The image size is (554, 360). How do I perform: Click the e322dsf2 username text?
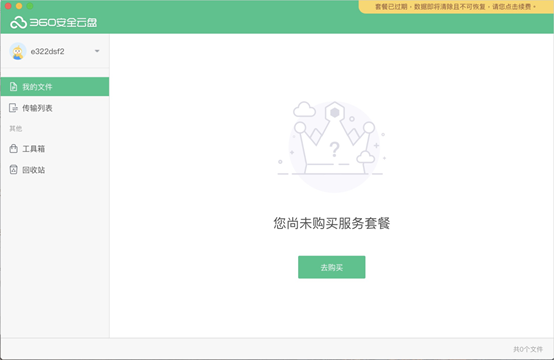(x=47, y=52)
